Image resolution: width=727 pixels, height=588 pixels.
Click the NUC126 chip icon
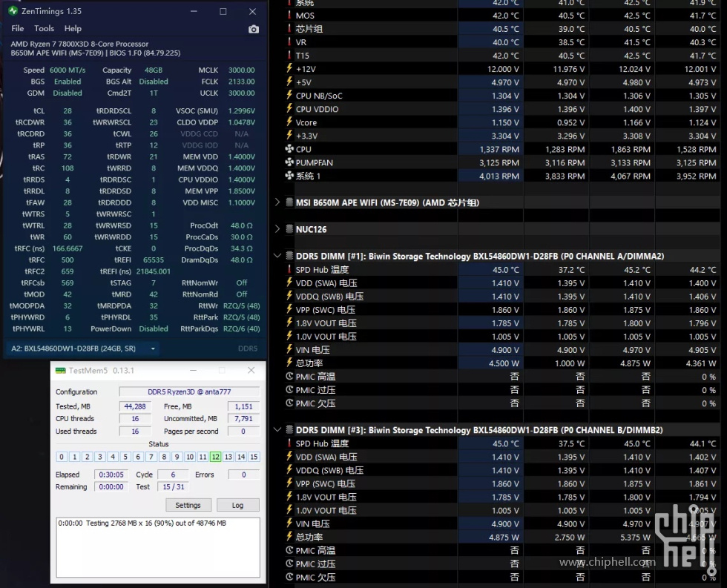(289, 229)
